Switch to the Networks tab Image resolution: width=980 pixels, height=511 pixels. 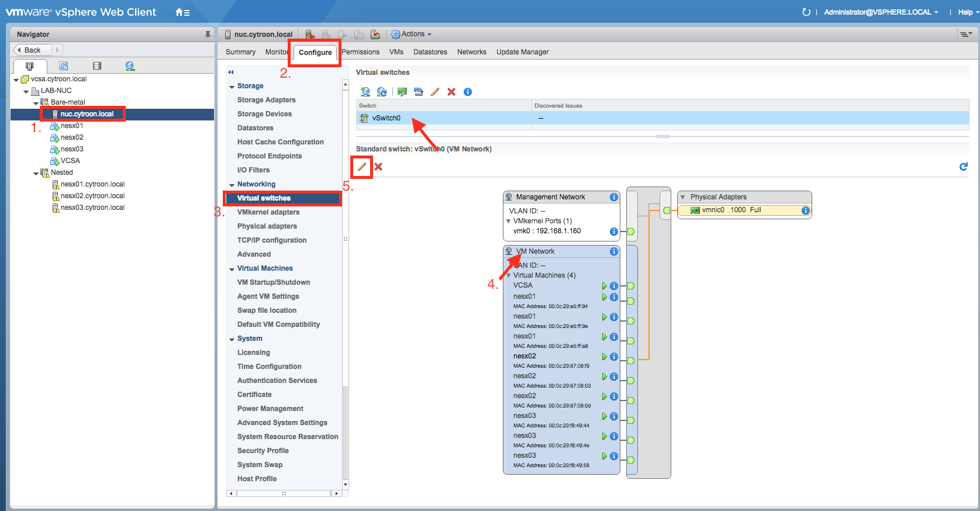click(472, 52)
